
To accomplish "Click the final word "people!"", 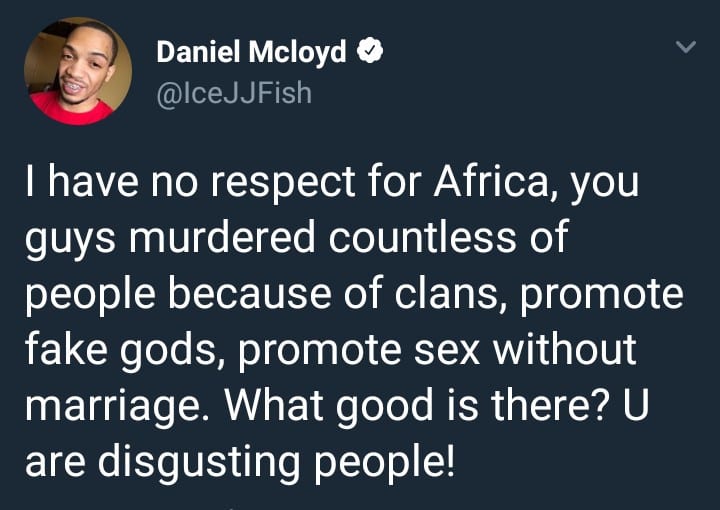I will point(384,462).
